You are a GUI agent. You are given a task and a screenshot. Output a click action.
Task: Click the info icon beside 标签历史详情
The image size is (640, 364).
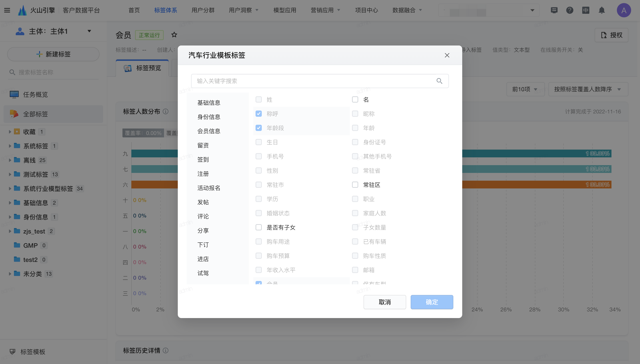166,350
